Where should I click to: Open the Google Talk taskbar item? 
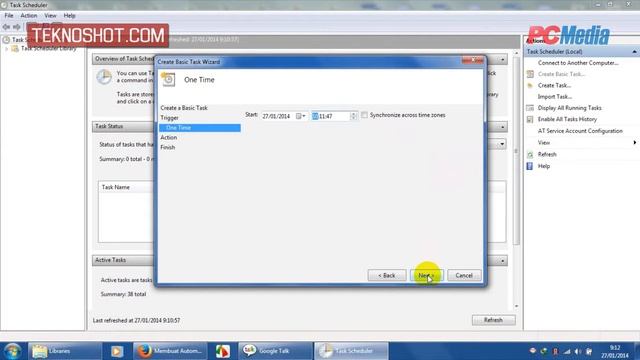pyautogui.click(x=276, y=351)
